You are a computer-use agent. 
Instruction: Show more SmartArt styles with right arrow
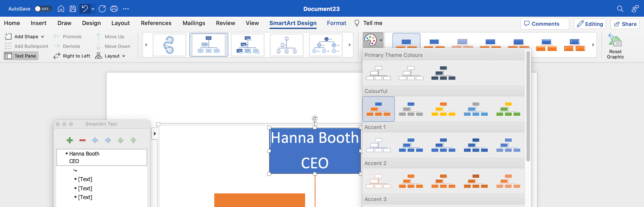(593, 45)
